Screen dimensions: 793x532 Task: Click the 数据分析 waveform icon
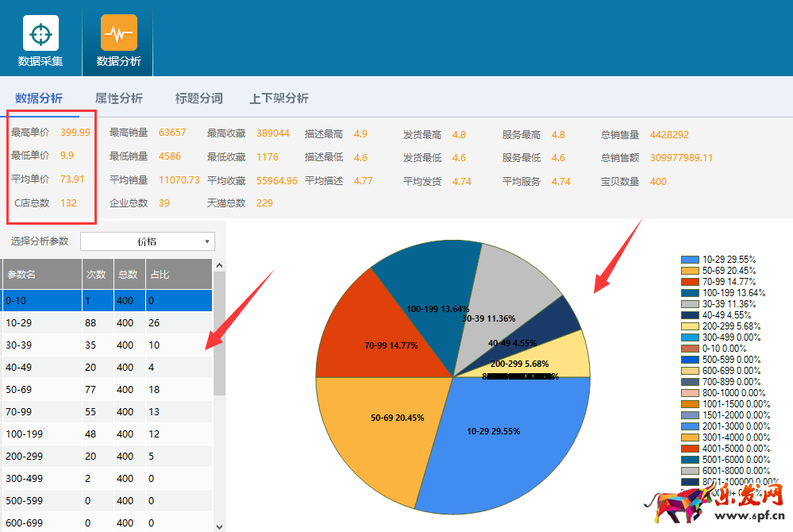pyautogui.click(x=118, y=33)
